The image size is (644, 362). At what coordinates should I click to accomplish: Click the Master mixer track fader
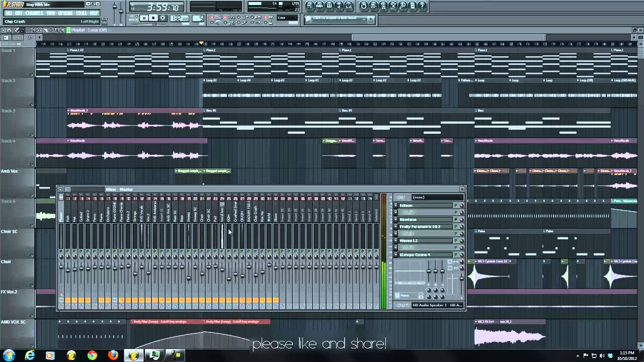(61, 267)
